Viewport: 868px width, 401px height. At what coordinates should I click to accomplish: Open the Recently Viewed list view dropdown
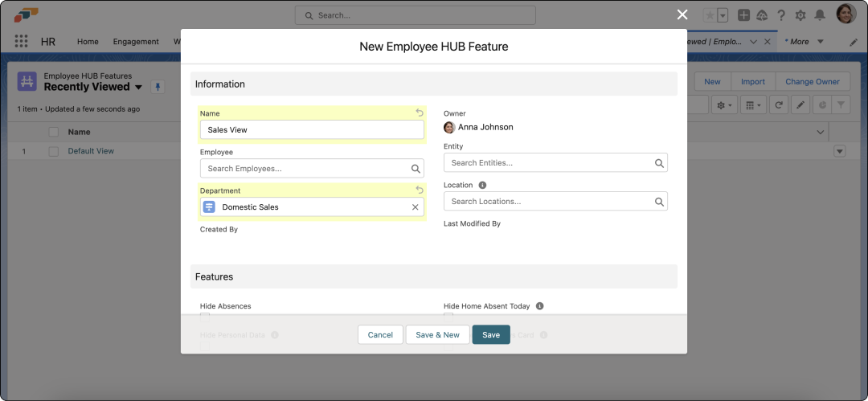coord(138,87)
